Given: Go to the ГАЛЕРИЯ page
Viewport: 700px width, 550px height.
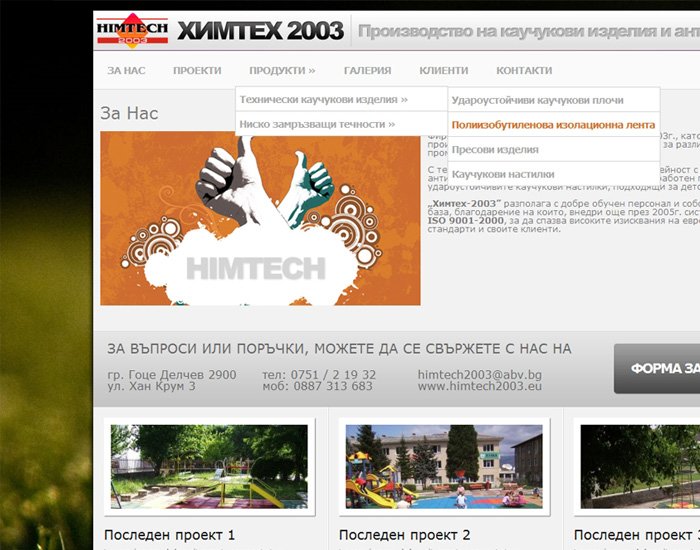Looking at the screenshot, I should click(367, 71).
